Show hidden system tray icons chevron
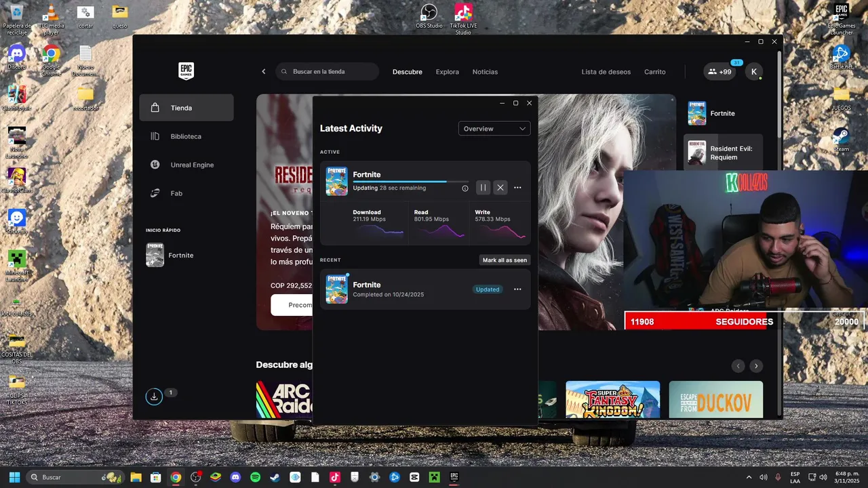This screenshot has width=868, height=488. (749, 477)
